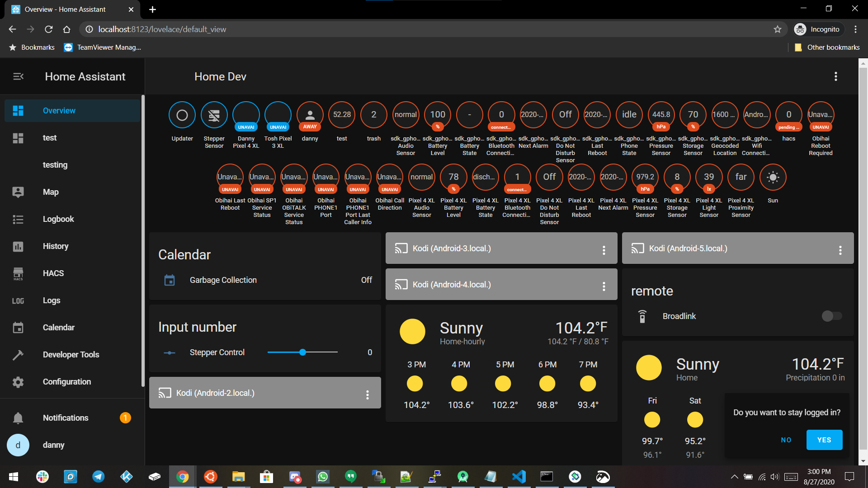
Task: Switch to the test dashboard tab
Action: (x=50, y=138)
